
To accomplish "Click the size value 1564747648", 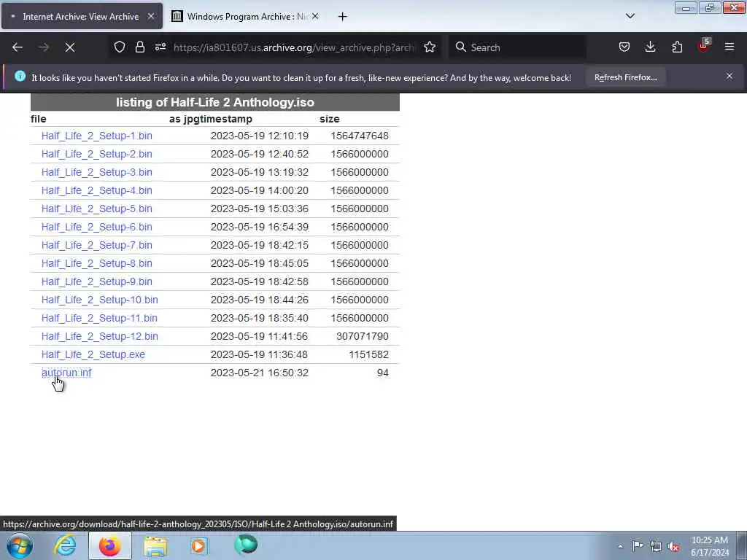I will (x=360, y=136).
